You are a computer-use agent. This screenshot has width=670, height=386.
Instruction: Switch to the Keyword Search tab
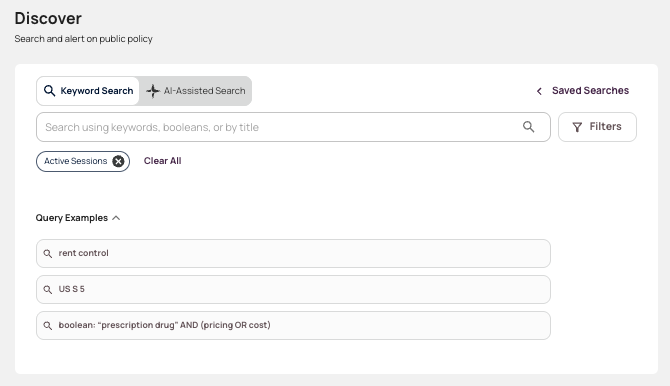(x=88, y=91)
